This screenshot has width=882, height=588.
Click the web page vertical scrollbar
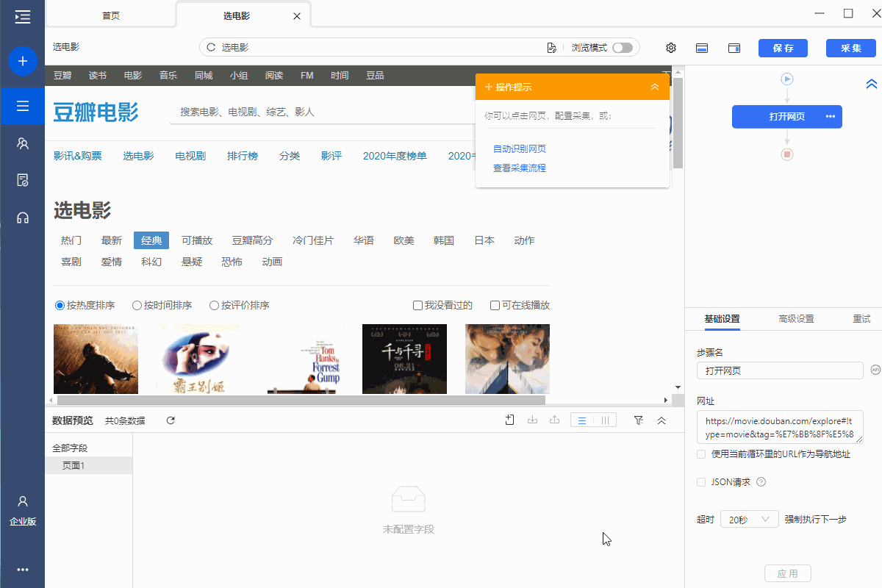click(x=678, y=123)
